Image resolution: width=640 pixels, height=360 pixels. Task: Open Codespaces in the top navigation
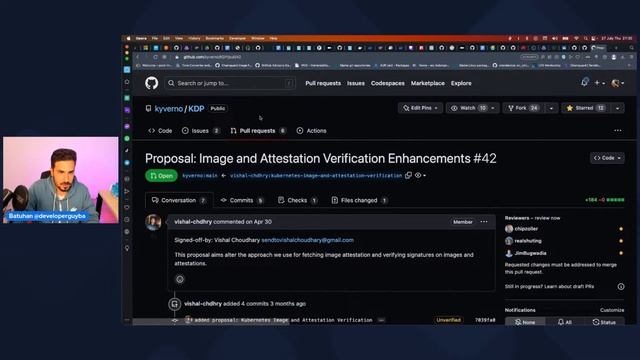pos(388,83)
